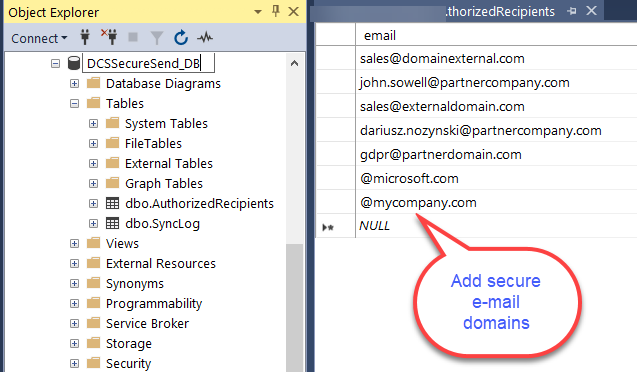Click the Stop square toolbar icon
This screenshot has height=372, width=637.
(133, 37)
